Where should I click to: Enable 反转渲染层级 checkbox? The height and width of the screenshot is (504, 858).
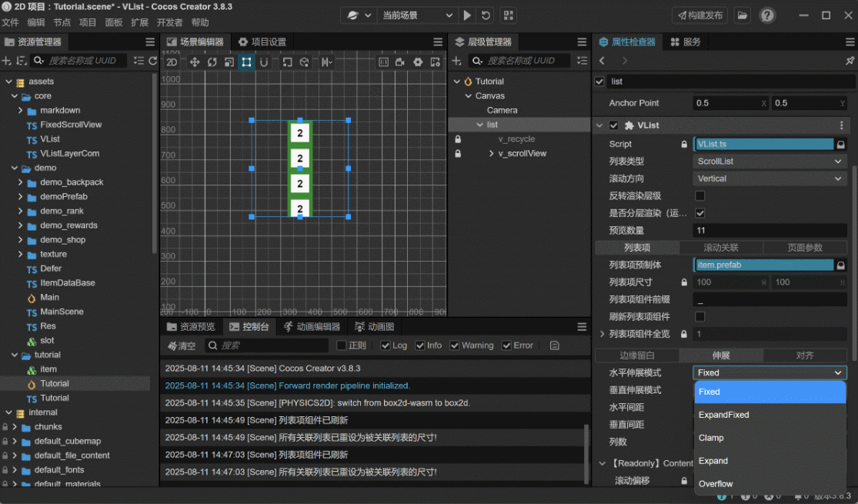[699, 196]
